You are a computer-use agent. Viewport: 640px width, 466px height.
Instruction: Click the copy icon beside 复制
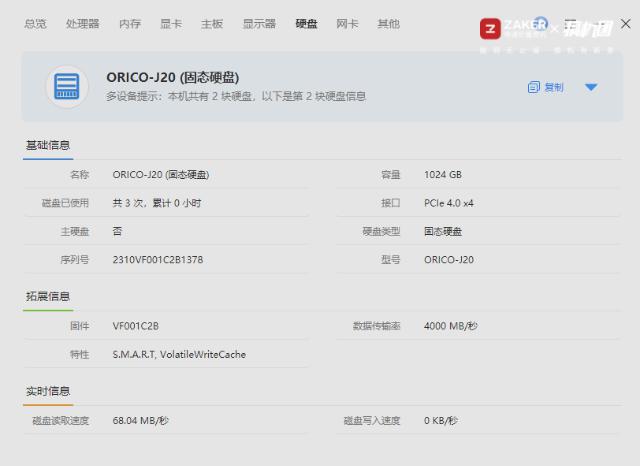click(x=533, y=87)
